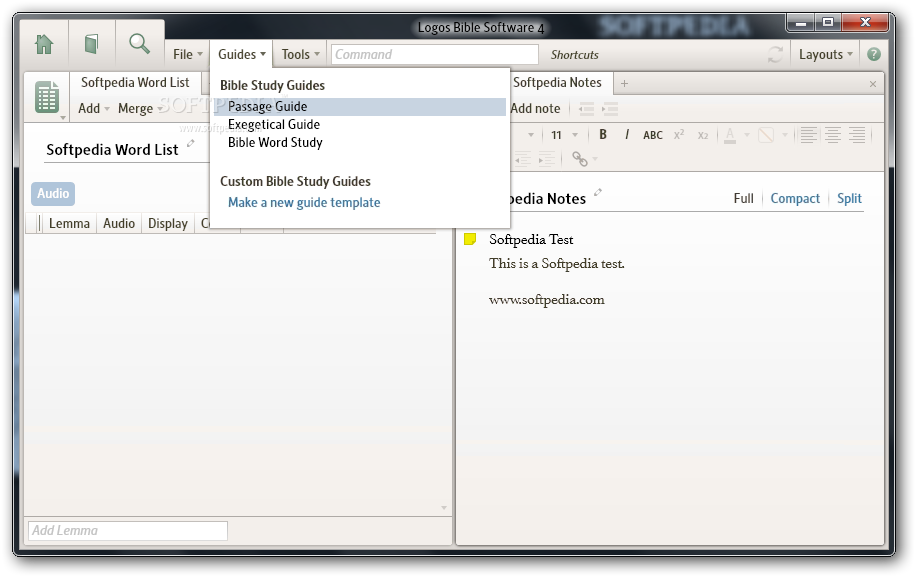Open font color dropdown arrow
This screenshot has width=916, height=577.
[x=747, y=135]
